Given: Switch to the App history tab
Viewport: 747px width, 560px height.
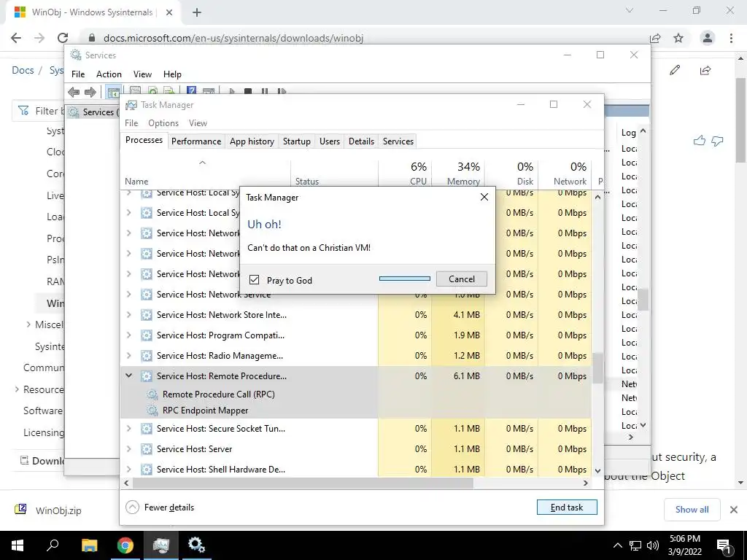Looking at the screenshot, I should (252, 141).
